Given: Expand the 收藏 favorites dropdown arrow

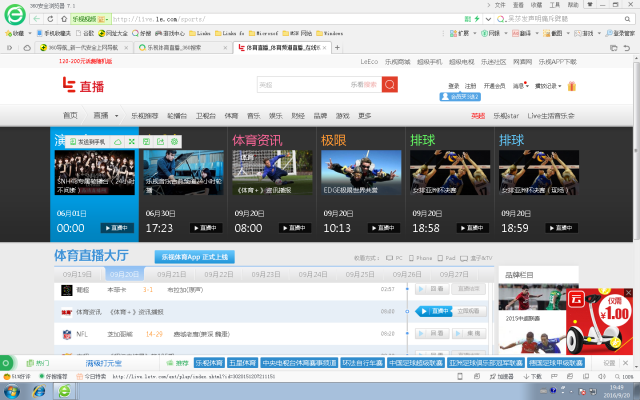Looking at the screenshot, I should click(x=30, y=33).
